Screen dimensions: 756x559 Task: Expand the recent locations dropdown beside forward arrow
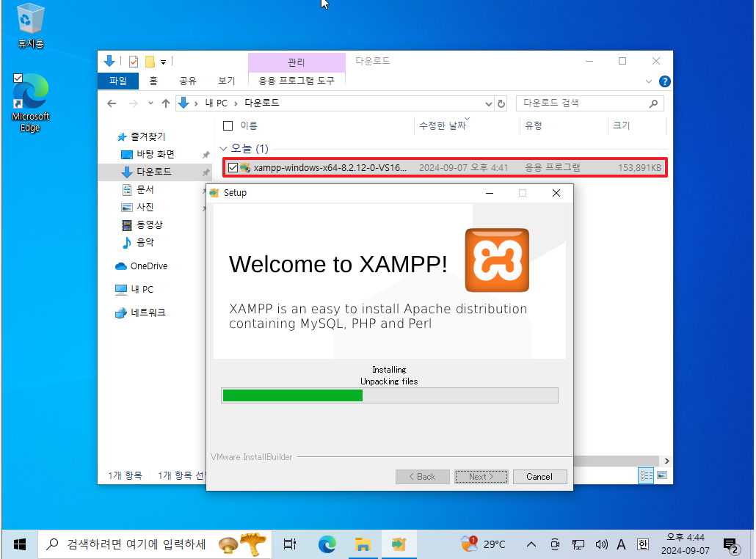tap(150, 103)
